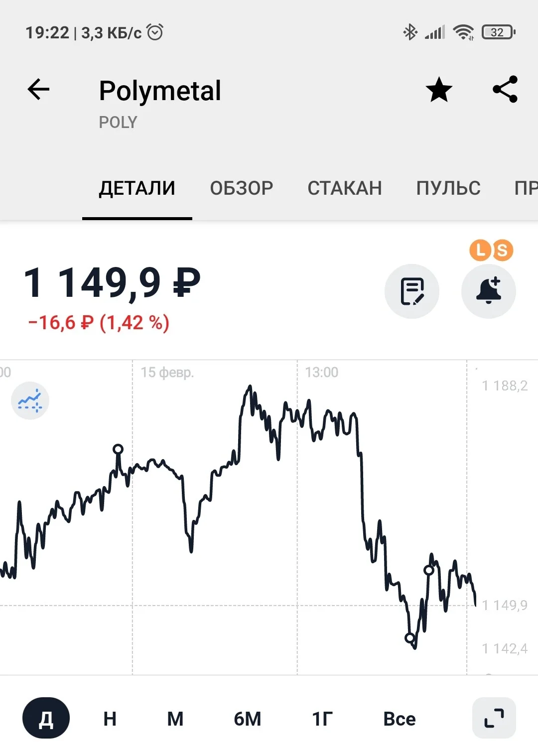Tap the orange S badge
The width and height of the screenshot is (538, 756).
tap(503, 250)
